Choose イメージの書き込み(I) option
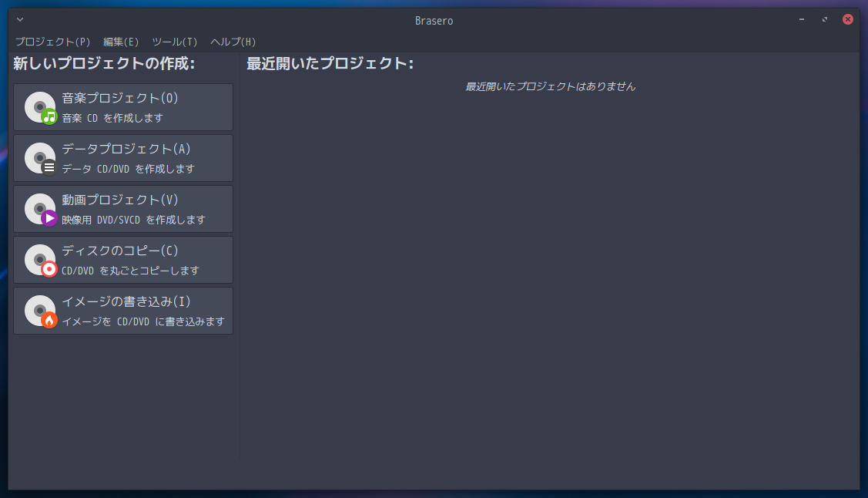Image resolution: width=868 pixels, height=498 pixels. click(x=123, y=311)
